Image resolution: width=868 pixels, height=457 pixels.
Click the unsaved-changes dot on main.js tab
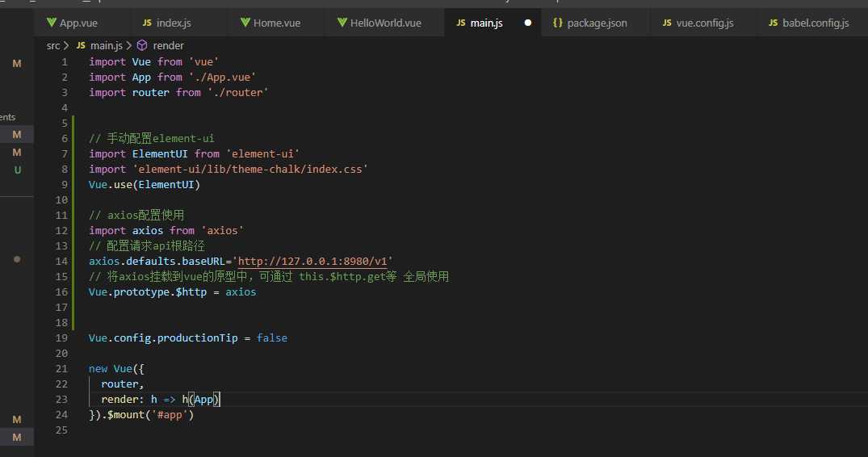[528, 23]
